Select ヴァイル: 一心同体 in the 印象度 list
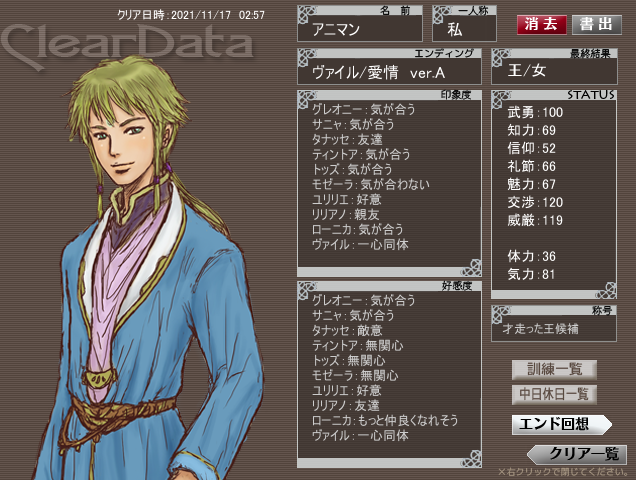Screen dimensions: 636x480 click(360, 245)
